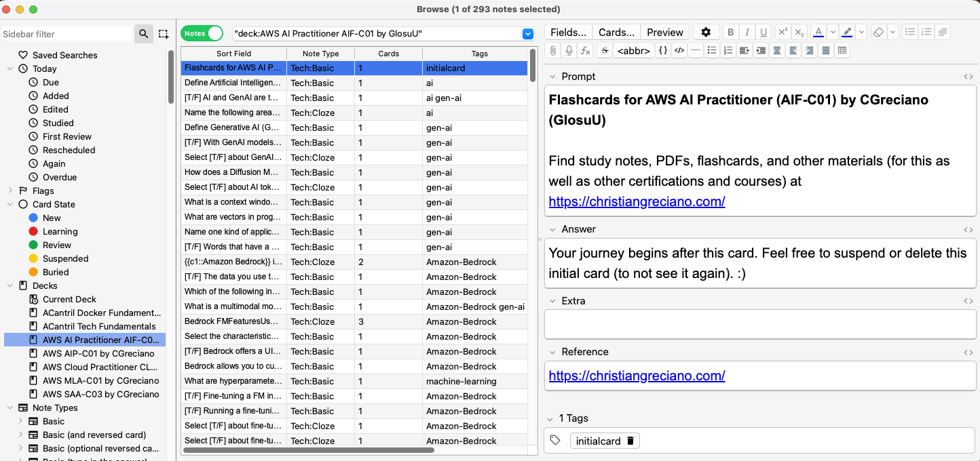The width and height of the screenshot is (980, 461).
Task: Open the Cards... template editor
Action: pos(616,33)
